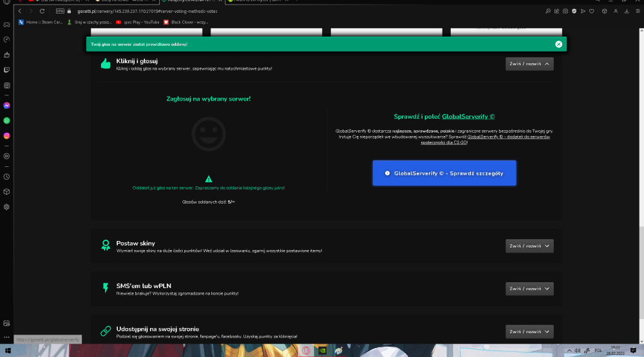Click the lightning bolt icon beside SMS'em lub wPLN
644x357 pixels.
(x=106, y=288)
